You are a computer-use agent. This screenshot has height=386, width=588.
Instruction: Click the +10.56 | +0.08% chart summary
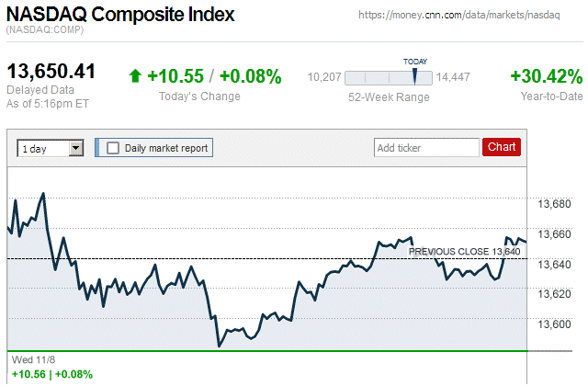pyautogui.click(x=52, y=374)
